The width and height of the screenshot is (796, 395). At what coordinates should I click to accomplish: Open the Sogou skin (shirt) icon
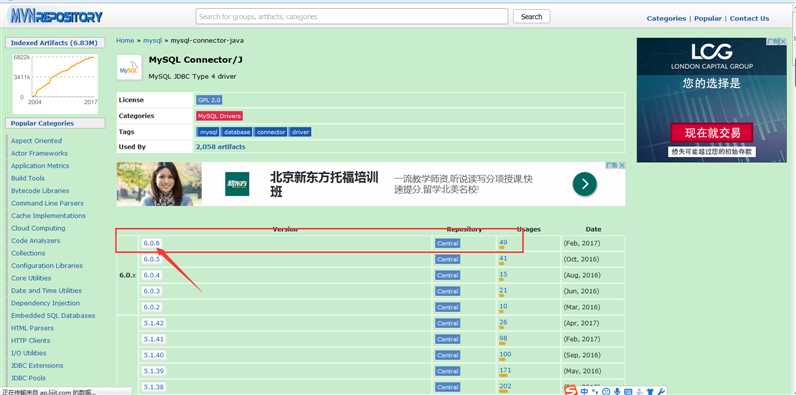(x=650, y=391)
